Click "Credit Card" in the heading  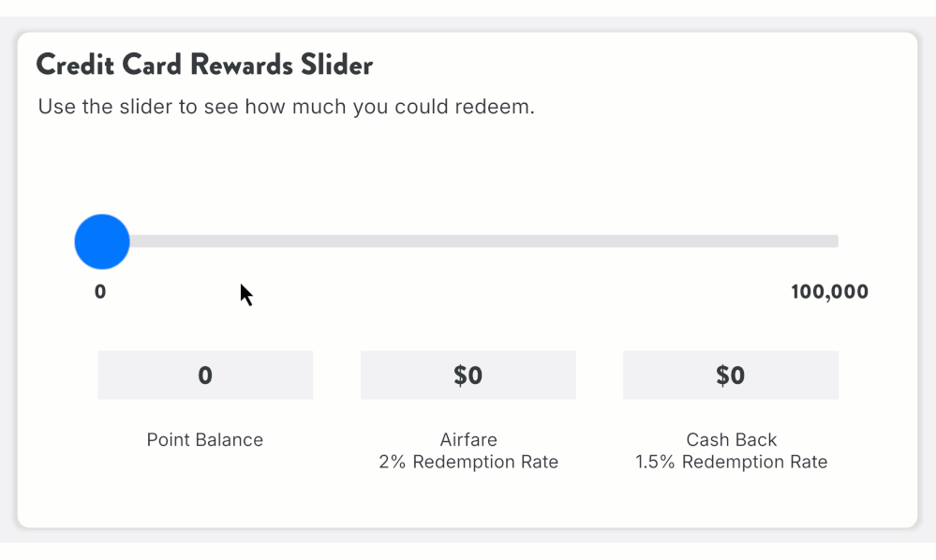coord(111,66)
